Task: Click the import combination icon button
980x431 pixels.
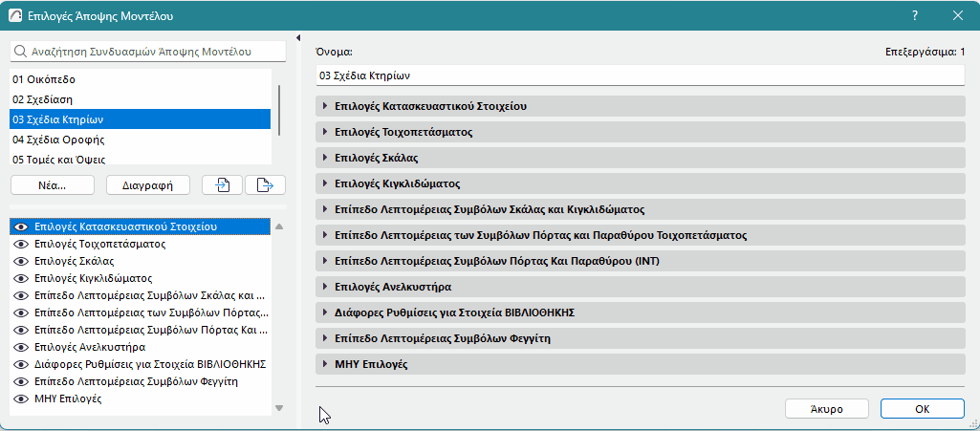Action: [x=223, y=184]
